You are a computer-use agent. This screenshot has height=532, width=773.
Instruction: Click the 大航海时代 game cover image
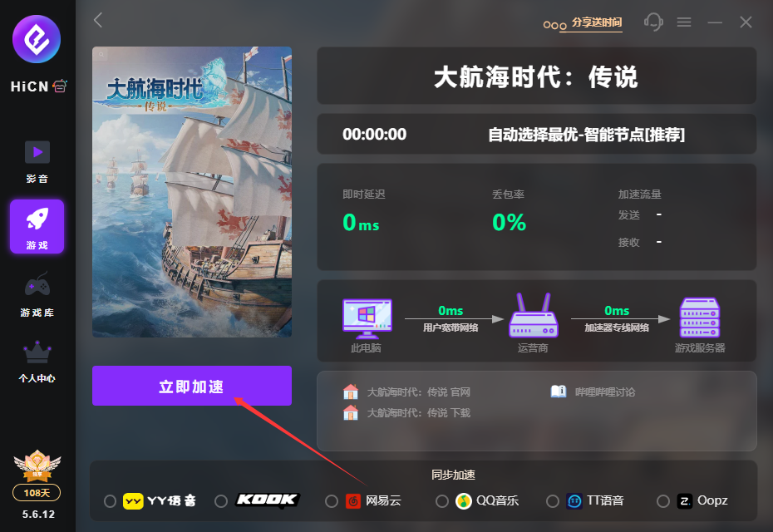click(192, 192)
